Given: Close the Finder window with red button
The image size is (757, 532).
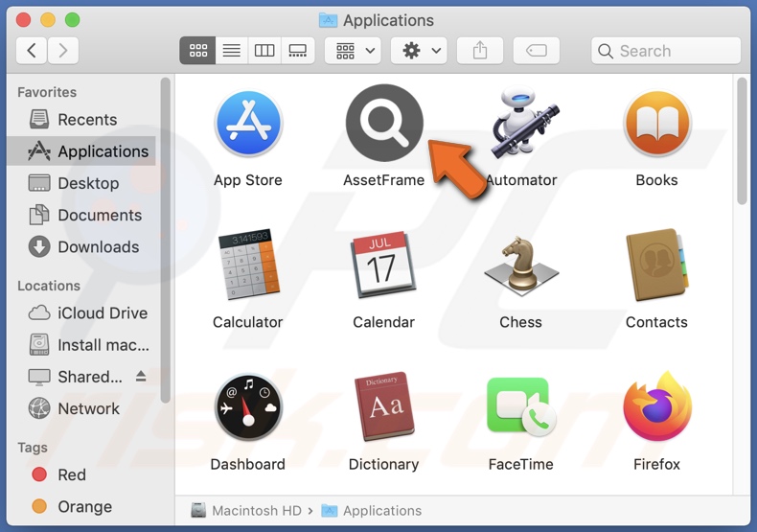Looking at the screenshot, I should [23, 20].
